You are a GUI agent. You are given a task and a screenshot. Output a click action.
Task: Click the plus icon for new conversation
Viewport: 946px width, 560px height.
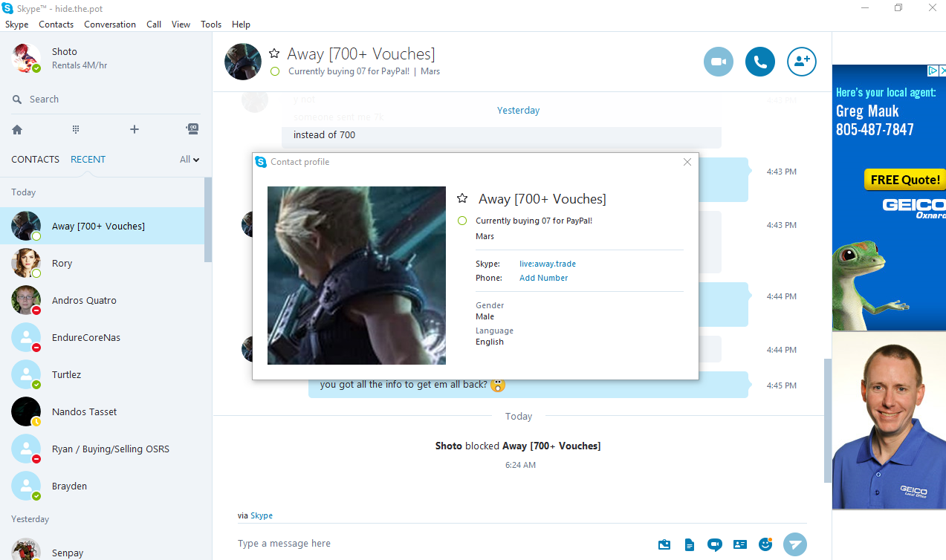coord(135,129)
